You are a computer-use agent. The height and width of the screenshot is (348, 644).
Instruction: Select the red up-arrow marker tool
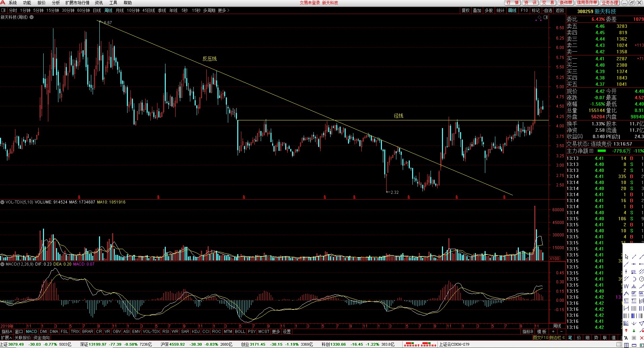626,331
